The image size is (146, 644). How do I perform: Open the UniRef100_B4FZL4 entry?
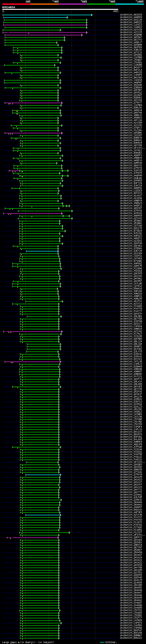tap(131, 70)
